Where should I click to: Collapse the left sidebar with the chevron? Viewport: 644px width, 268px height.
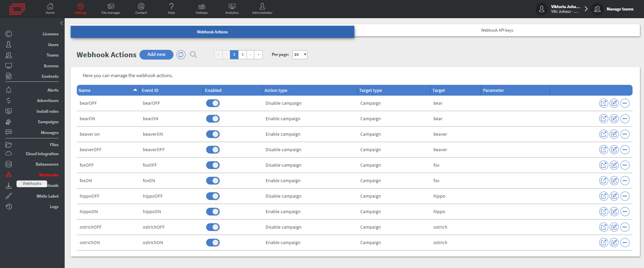click(x=61, y=23)
